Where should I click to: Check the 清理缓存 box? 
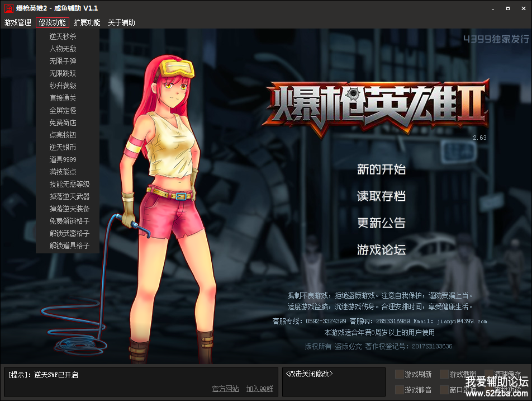[x=490, y=374]
